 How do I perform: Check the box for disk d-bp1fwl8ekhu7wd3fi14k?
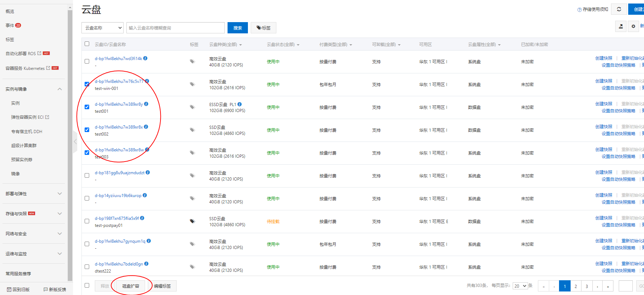pos(87,61)
